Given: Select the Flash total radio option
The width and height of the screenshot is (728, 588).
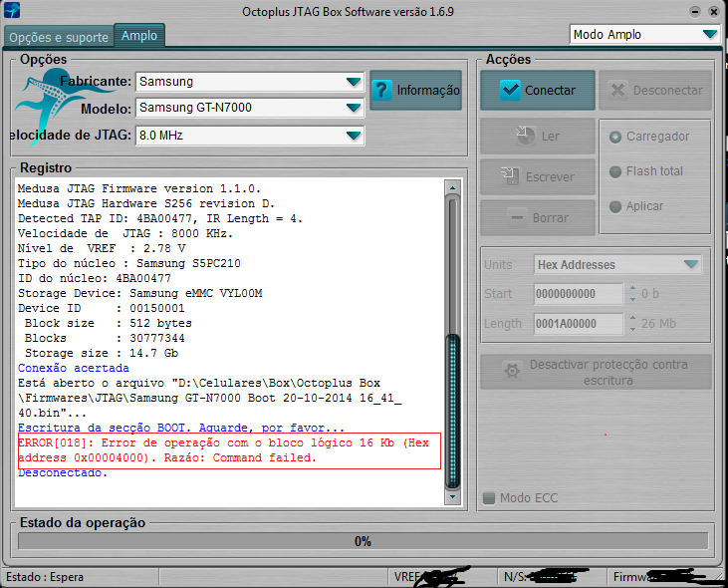Looking at the screenshot, I should (615, 171).
